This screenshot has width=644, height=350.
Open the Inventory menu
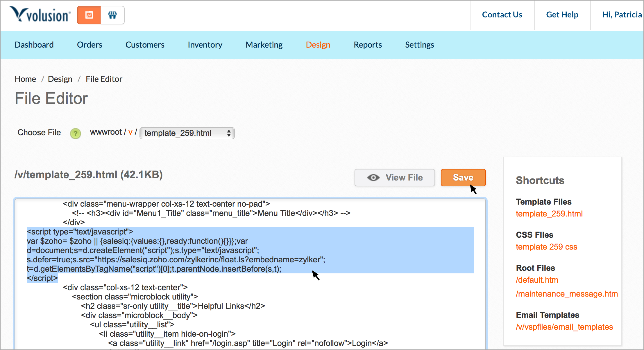(205, 45)
